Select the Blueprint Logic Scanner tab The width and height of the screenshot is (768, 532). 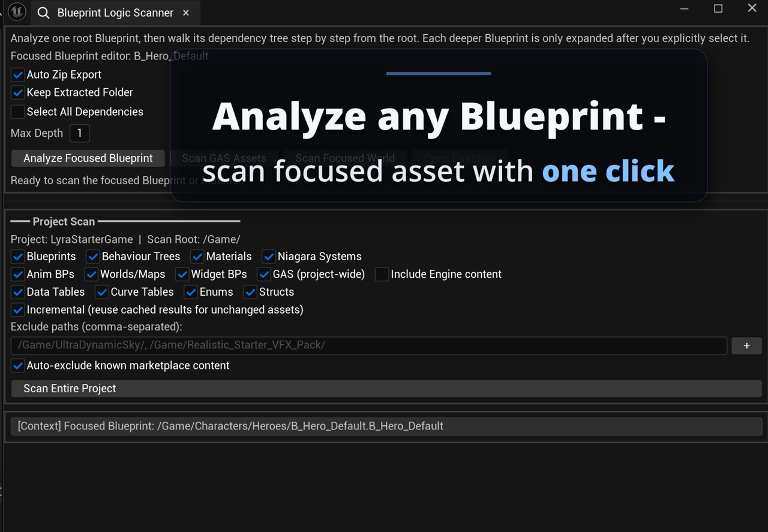(115, 13)
